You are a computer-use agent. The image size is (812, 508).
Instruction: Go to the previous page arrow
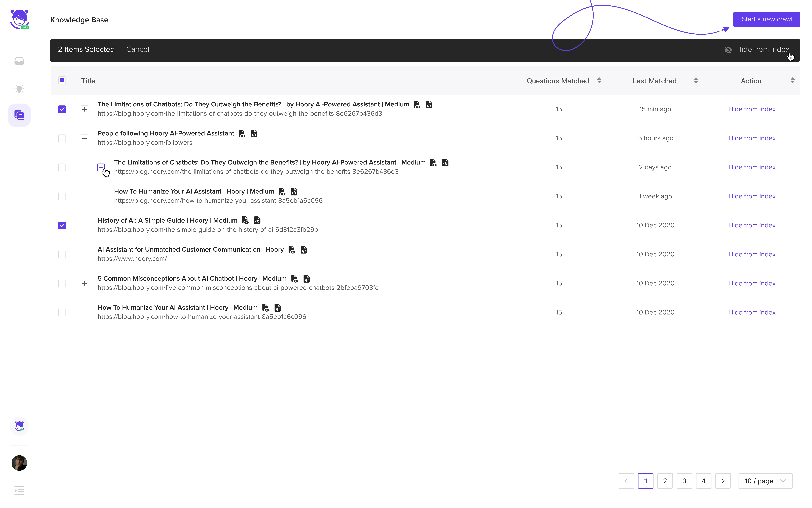[x=626, y=481]
